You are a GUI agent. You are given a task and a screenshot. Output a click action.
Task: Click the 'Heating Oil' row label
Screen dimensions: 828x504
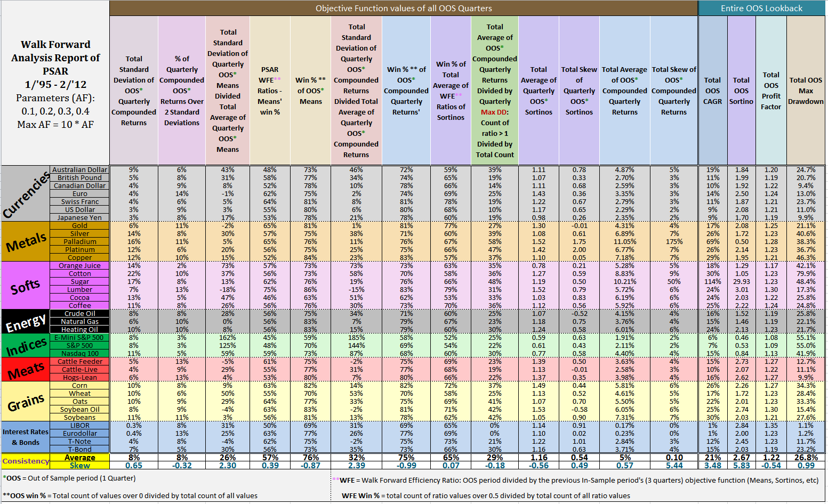point(79,329)
